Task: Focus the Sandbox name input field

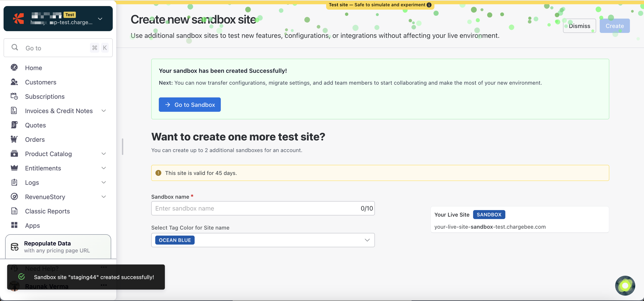Action: pos(257,208)
